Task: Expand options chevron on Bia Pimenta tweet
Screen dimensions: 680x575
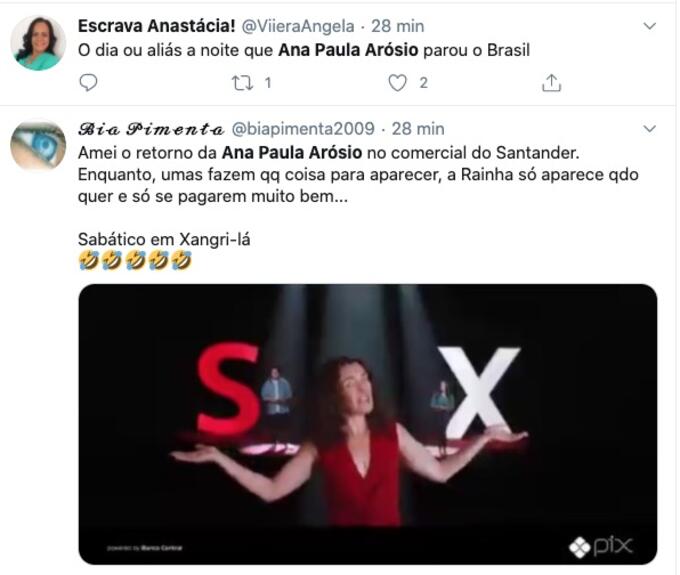Action: pos(649,129)
